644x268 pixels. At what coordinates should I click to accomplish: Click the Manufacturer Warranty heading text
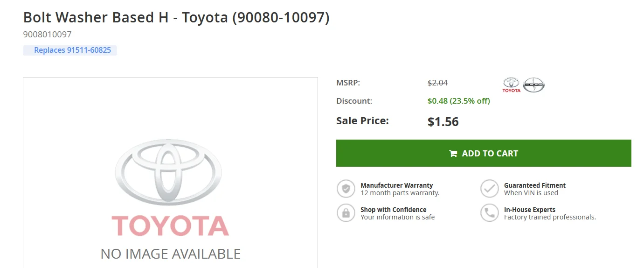click(x=397, y=185)
